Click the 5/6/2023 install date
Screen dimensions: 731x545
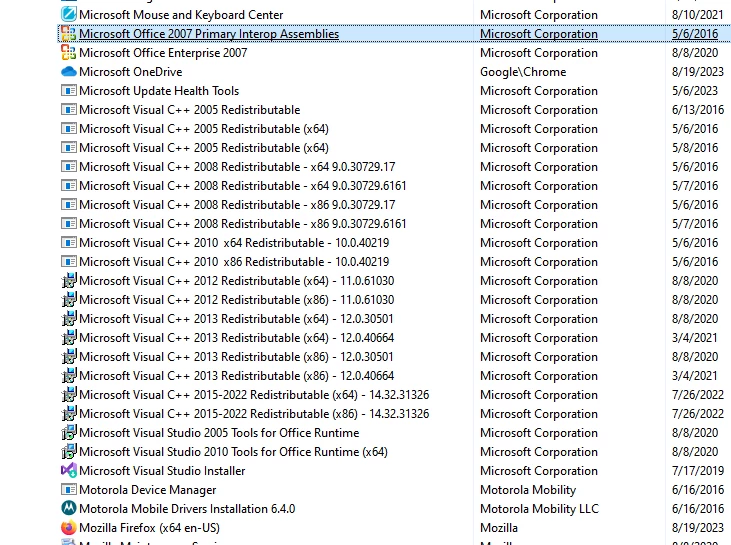click(x=695, y=91)
